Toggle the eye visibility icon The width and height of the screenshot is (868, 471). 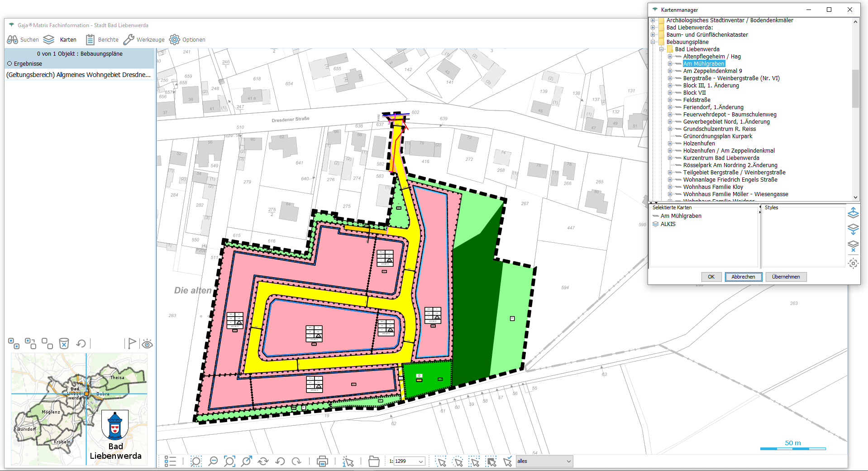pyautogui.click(x=147, y=344)
